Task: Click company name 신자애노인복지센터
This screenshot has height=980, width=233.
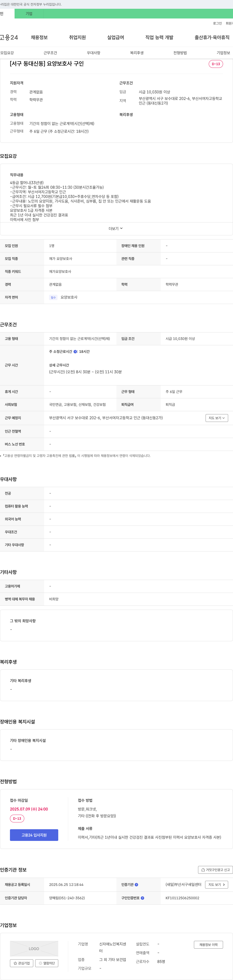Action: click(x=112, y=947)
